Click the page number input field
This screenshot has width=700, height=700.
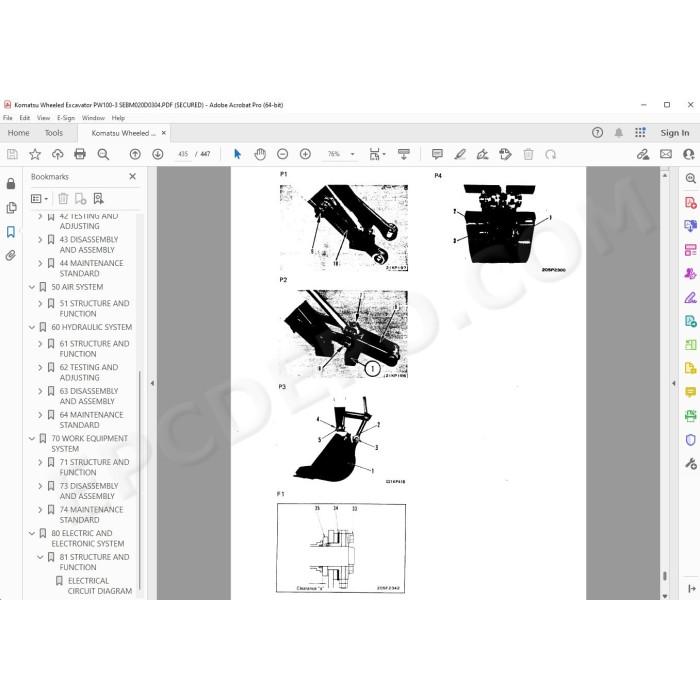tap(183, 154)
